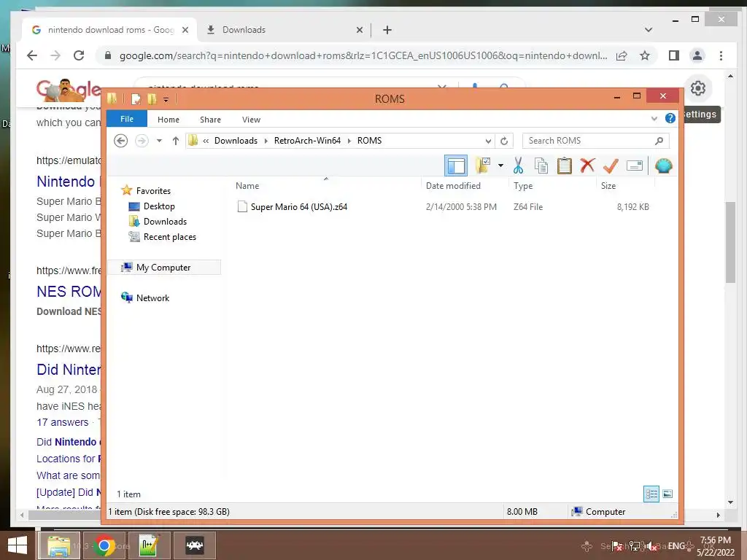This screenshot has height=560, width=747.
Task: Select Favorites in navigation pane
Action: (x=153, y=190)
